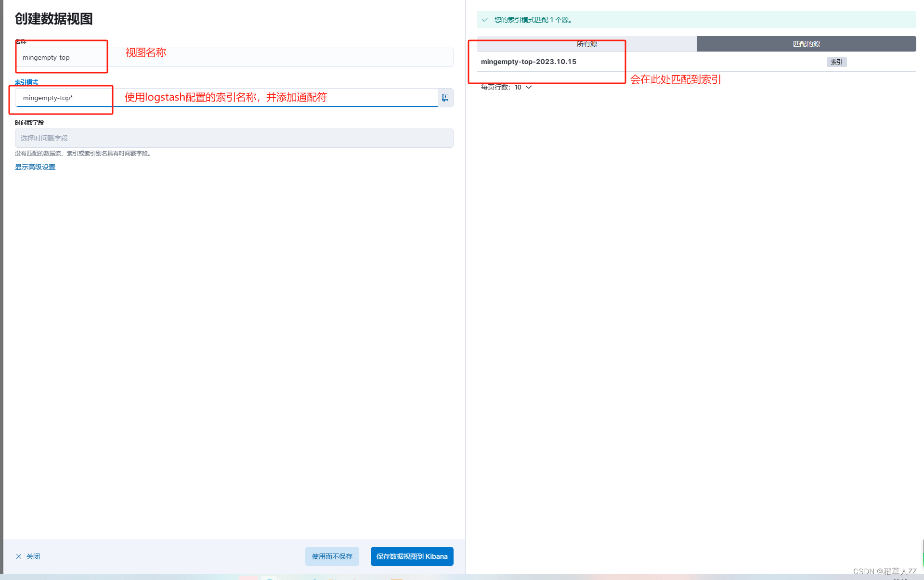Focus the 索引模式 field with mingempty-top*
This screenshot has height=580, width=924.
(226, 98)
